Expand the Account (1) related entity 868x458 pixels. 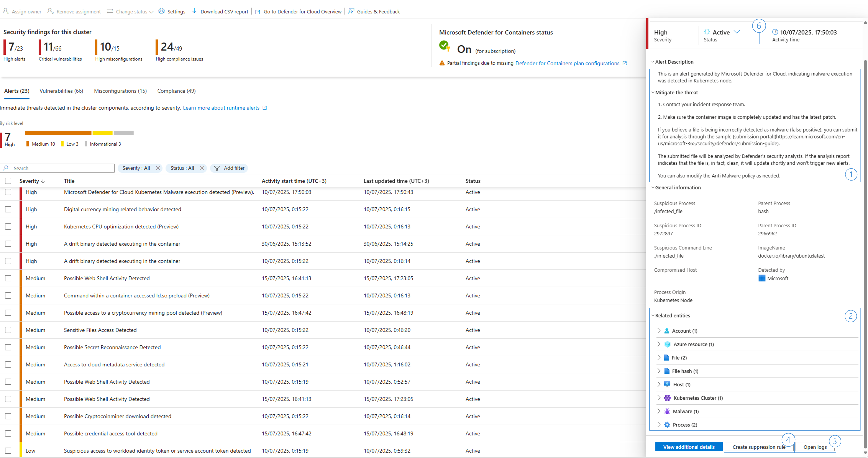pyautogui.click(x=659, y=331)
